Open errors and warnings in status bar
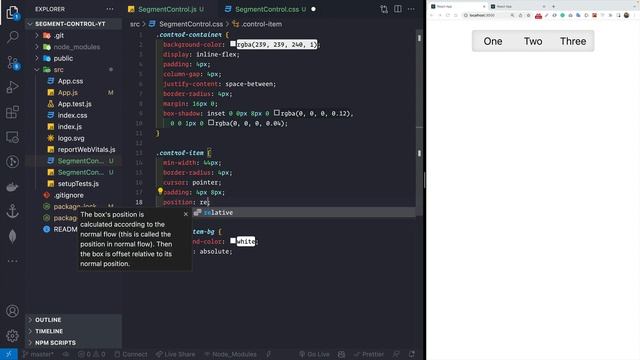The height and width of the screenshot is (360, 640). [92, 354]
